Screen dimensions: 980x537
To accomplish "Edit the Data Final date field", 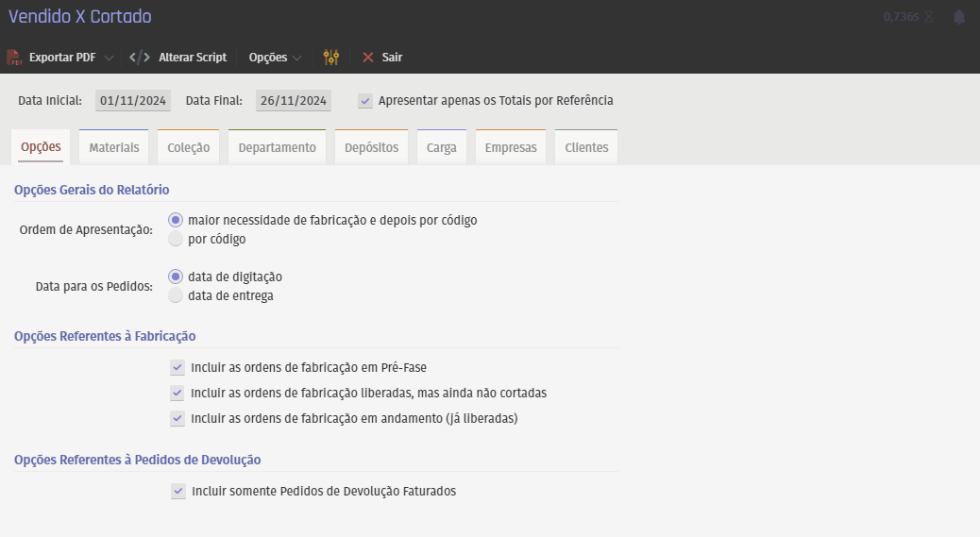I will 294,101.
